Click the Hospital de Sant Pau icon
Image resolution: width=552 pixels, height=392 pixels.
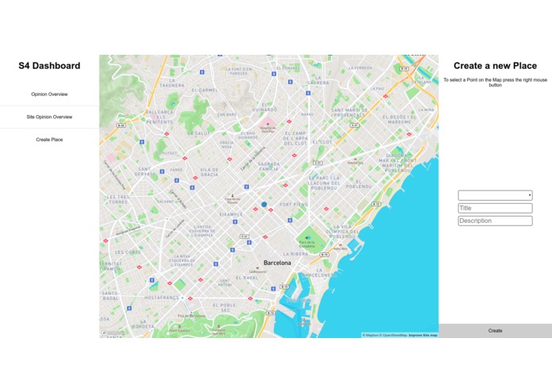coord(268,124)
